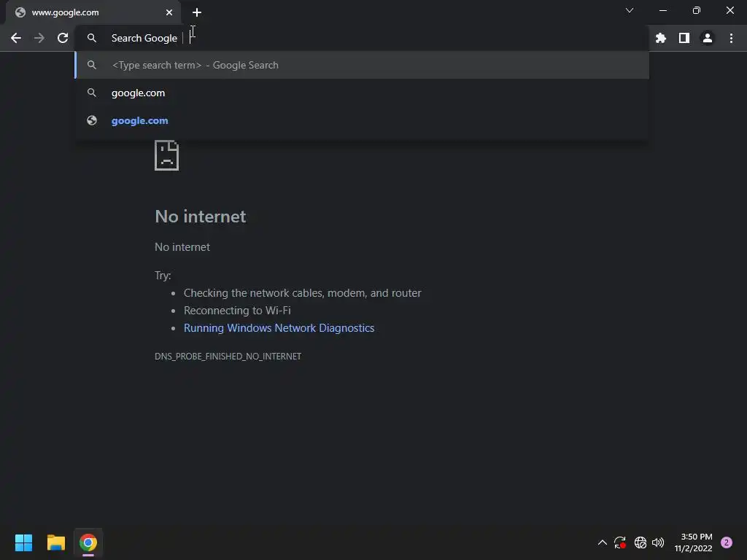Open the Extensions puzzle icon
The height and width of the screenshot is (560, 747).
point(660,38)
